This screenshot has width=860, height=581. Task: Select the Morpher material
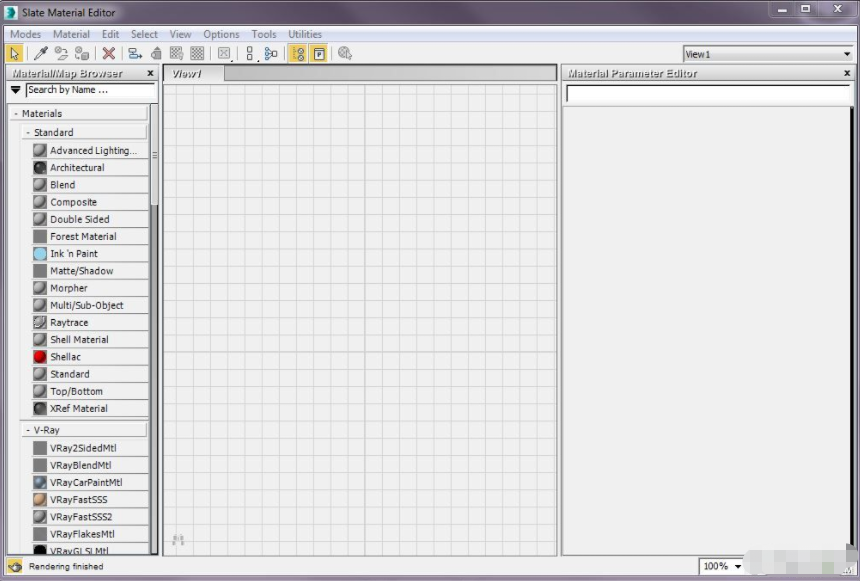click(90, 288)
